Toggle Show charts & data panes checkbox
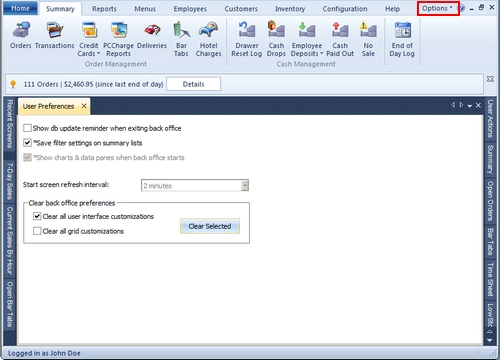The height and width of the screenshot is (360, 500). point(27,157)
